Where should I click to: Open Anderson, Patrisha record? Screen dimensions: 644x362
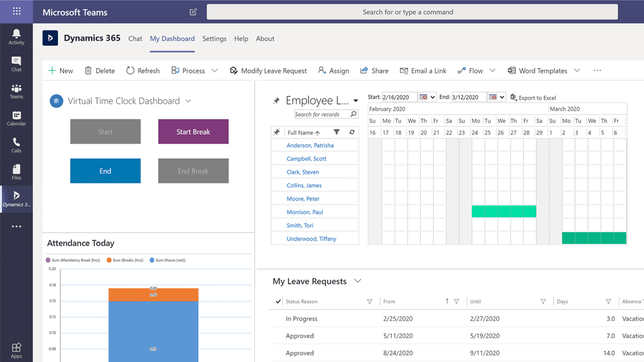click(x=310, y=145)
